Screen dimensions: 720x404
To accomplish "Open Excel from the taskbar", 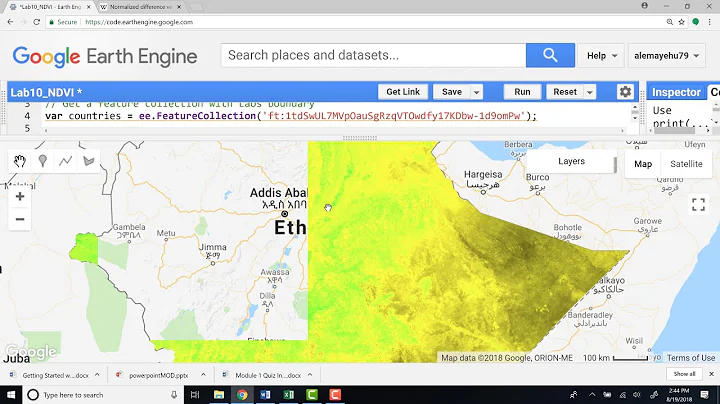I will (x=289, y=395).
